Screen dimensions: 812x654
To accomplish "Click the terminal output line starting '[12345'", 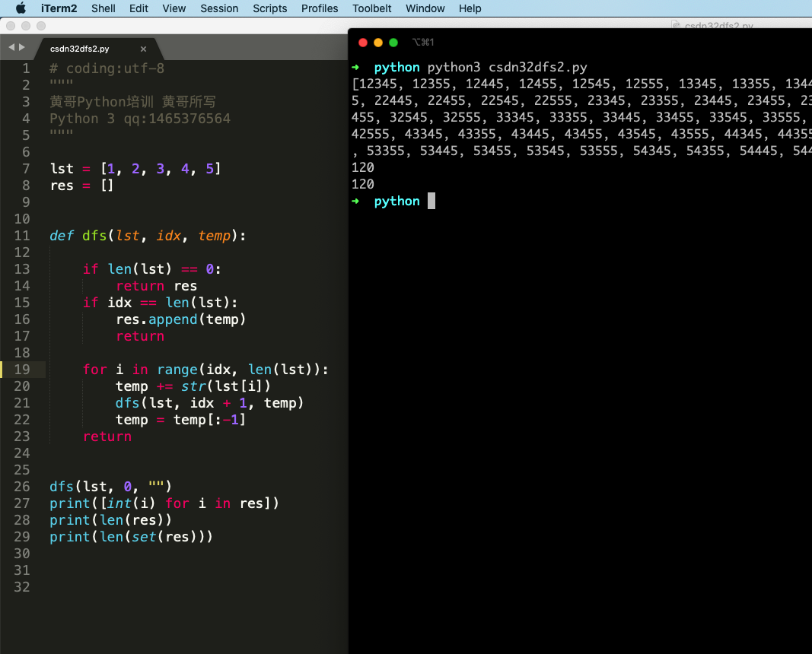I will pos(581,84).
